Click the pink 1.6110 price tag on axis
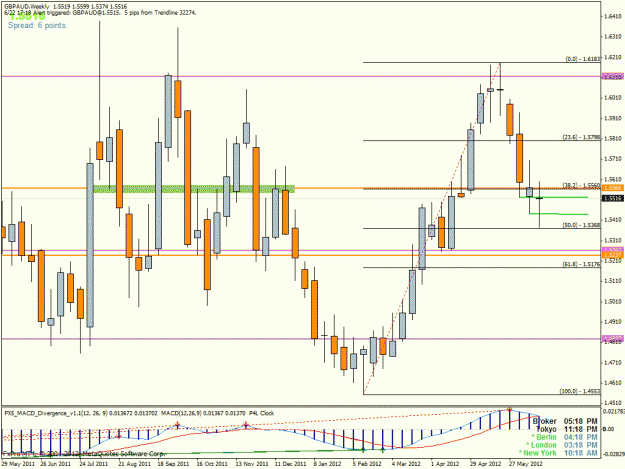Viewport: 625px width, 469px height. pos(613,77)
